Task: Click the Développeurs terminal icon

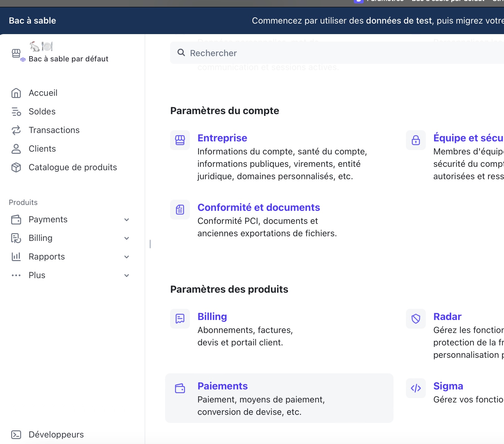Action: [x=16, y=435]
